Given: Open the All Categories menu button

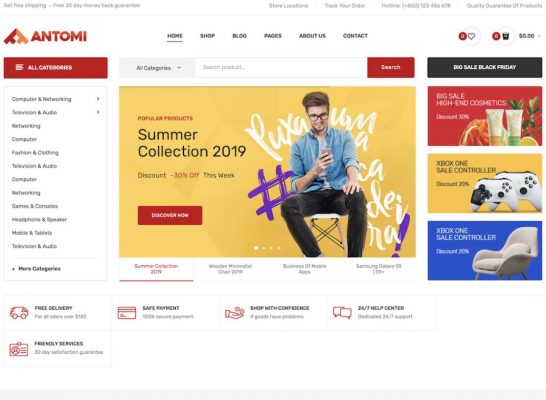Looking at the screenshot, I should tap(56, 68).
